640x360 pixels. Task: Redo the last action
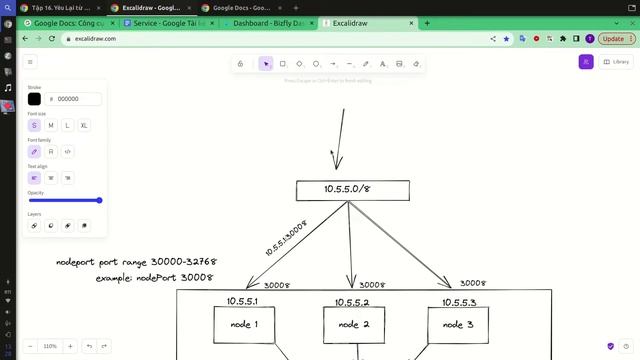[104, 346]
